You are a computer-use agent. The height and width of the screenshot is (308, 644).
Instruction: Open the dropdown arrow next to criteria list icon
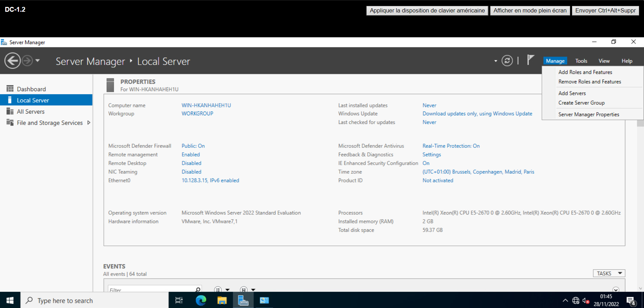click(x=228, y=290)
